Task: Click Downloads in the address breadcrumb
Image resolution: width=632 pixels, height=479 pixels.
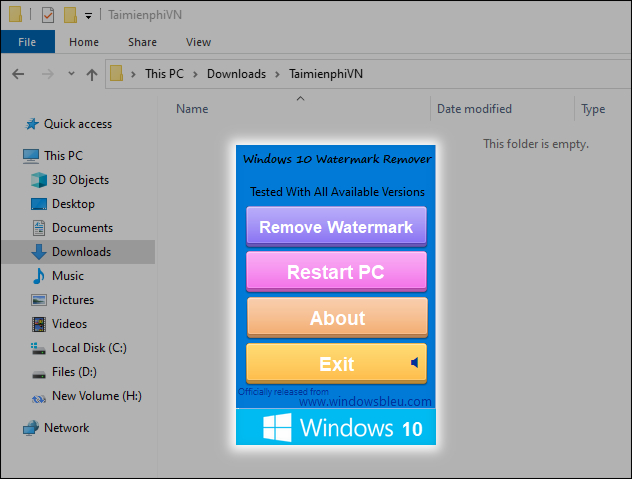Action: point(237,74)
